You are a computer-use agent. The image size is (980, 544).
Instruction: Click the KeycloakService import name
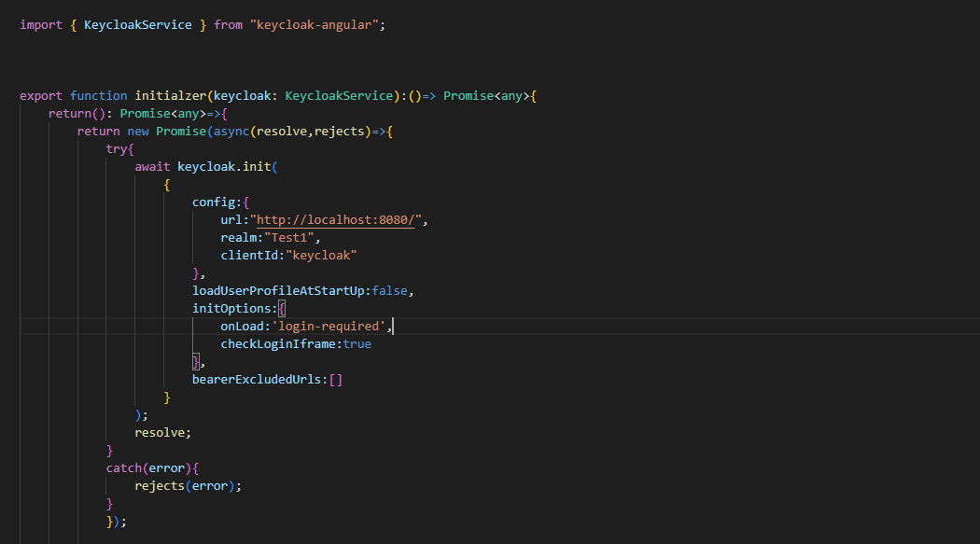(x=137, y=25)
